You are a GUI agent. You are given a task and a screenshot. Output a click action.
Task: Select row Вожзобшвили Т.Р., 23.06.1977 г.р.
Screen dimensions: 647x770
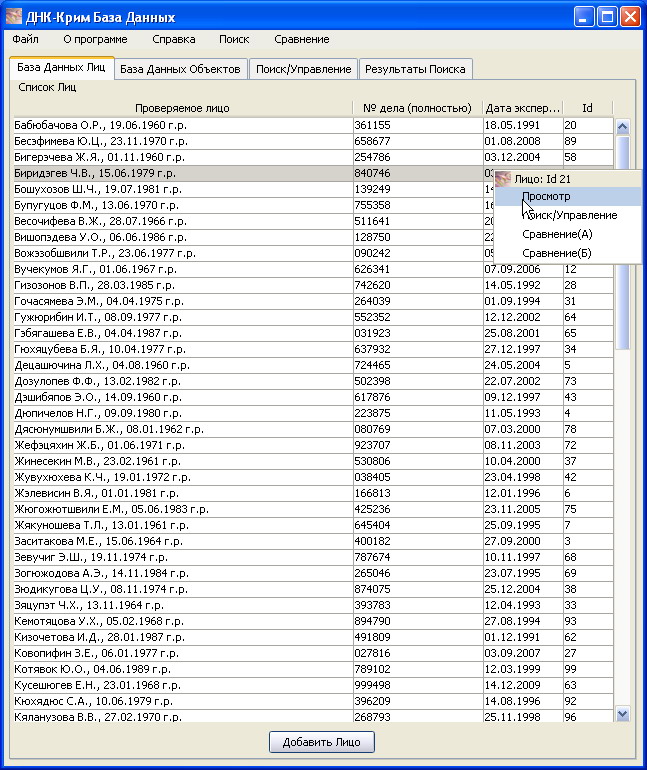[x=253, y=253]
